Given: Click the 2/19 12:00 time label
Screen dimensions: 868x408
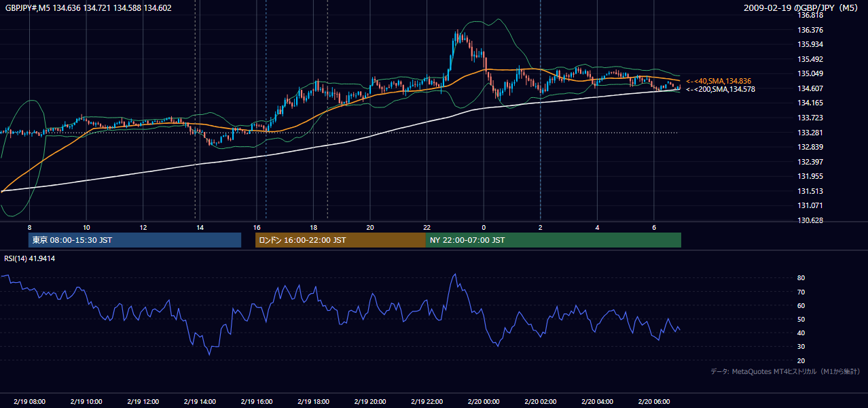Looking at the screenshot, I should (143, 401).
